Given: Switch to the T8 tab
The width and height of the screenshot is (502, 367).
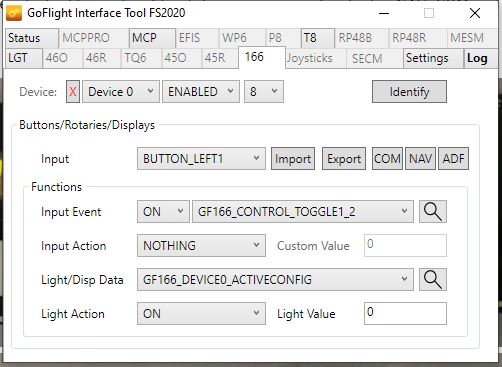Looking at the screenshot, I should [318, 38].
